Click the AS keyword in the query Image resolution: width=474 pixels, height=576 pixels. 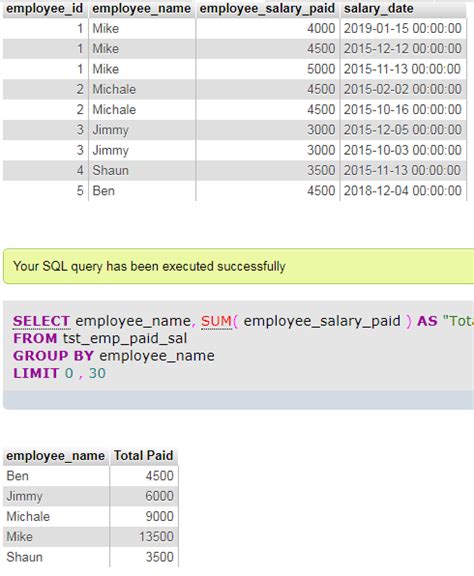(x=427, y=321)
